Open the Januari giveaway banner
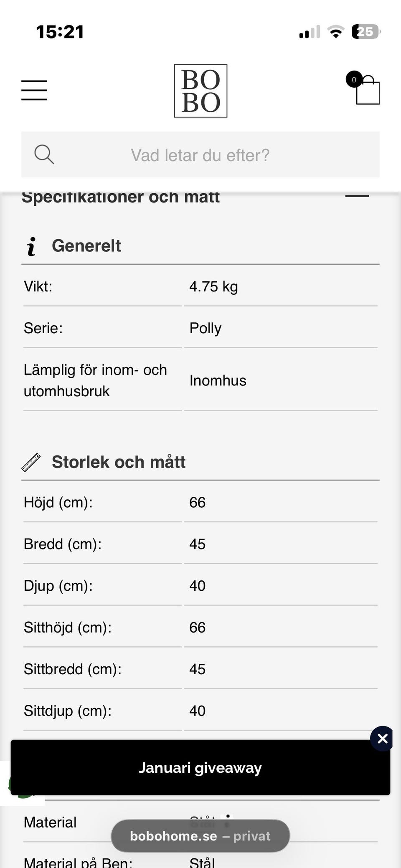This screenshot has height=868, width=401. click(200, 768)
